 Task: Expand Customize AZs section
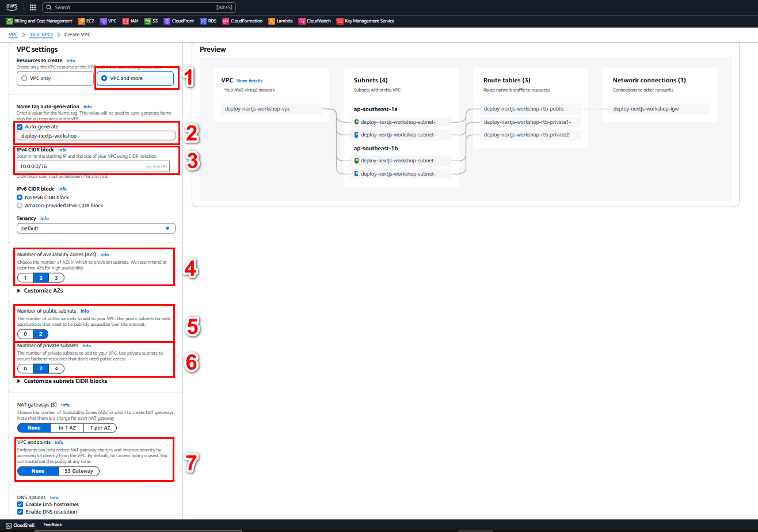pos(40,291)
